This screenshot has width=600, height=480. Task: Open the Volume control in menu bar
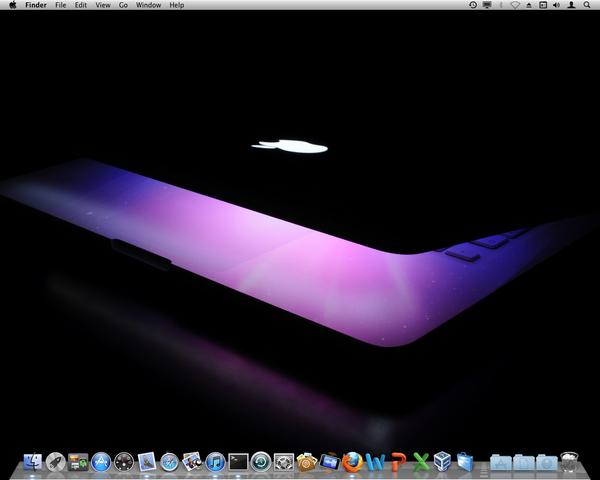[557, 5]
